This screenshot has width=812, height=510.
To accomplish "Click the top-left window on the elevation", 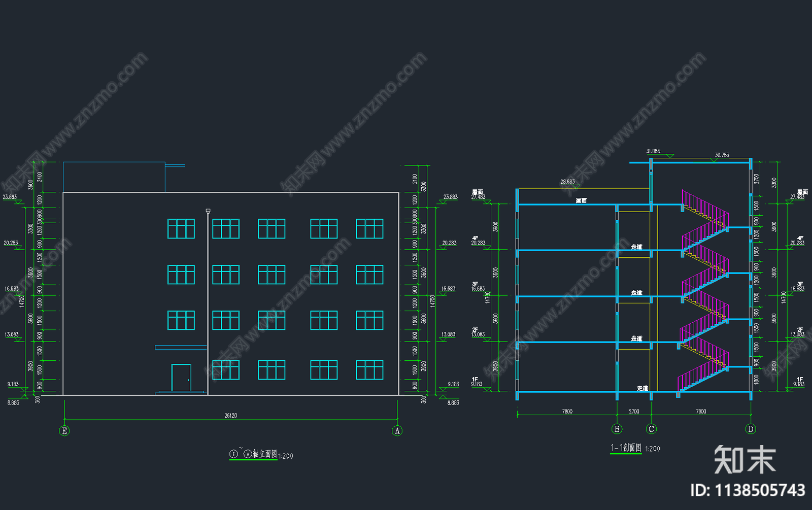I will click(x=181, y=229).
